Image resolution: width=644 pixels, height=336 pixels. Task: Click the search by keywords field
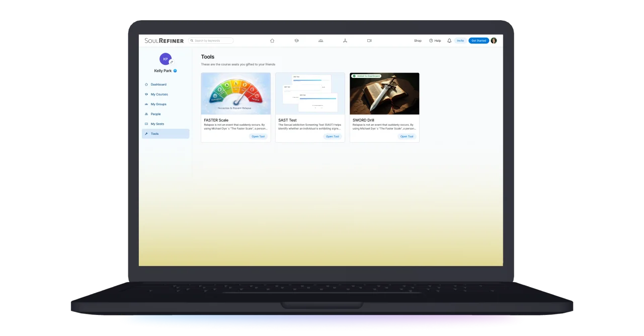213,41
